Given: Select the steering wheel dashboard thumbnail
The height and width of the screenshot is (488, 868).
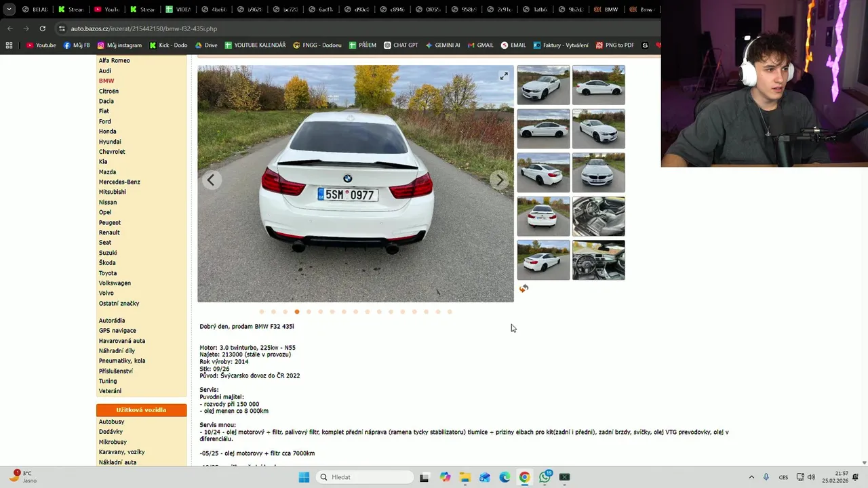Looking at the screenshot, I should (598, 260).
